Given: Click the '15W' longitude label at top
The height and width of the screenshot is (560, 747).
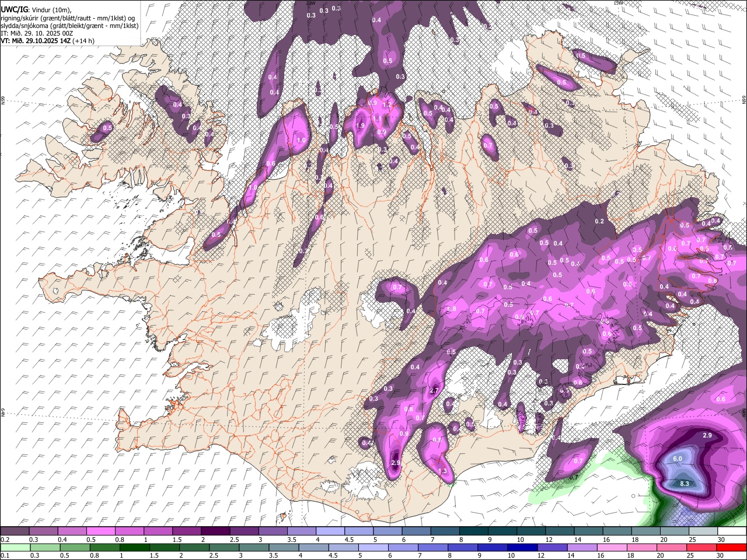Looking at the screenshot, I should (618, 3).
